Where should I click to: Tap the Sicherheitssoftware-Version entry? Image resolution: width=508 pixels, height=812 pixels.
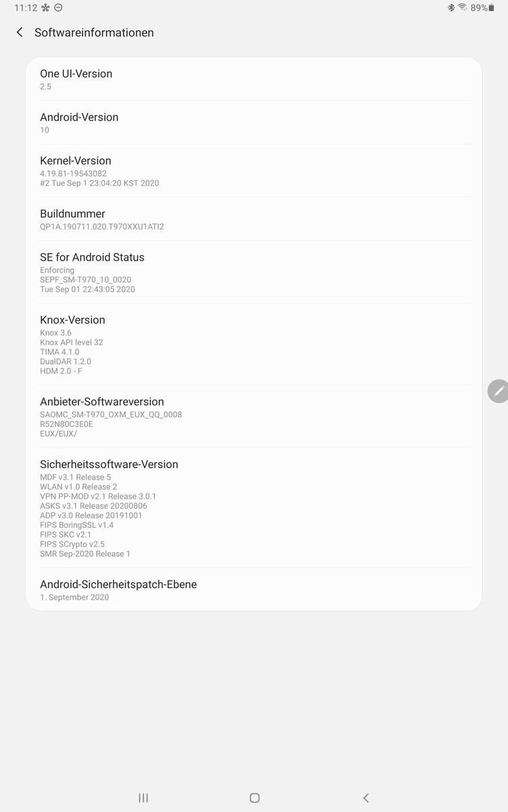pos(254,507)
